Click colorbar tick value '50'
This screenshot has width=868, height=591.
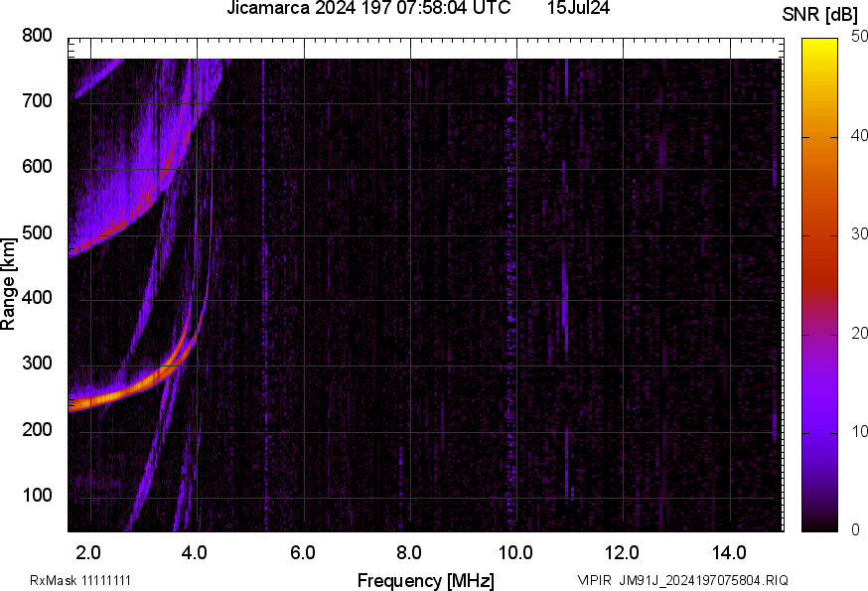[859, 37]
